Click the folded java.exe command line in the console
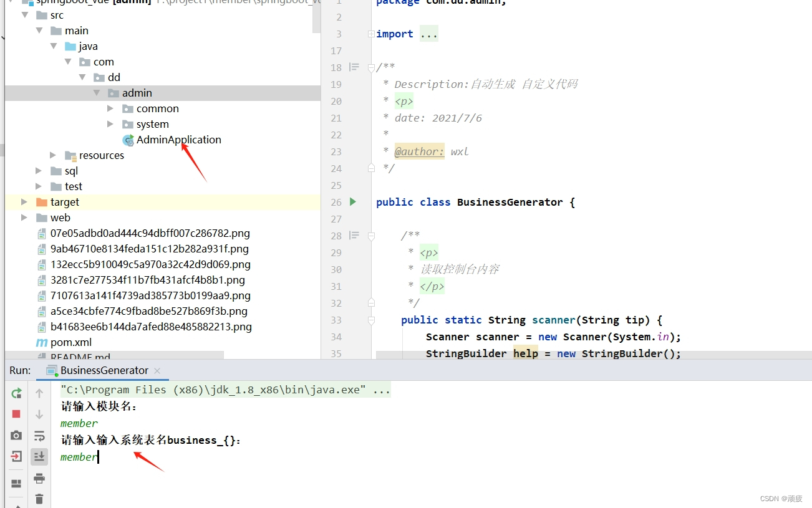This screenshot has height=508, width=812. (x=225, y=390)
